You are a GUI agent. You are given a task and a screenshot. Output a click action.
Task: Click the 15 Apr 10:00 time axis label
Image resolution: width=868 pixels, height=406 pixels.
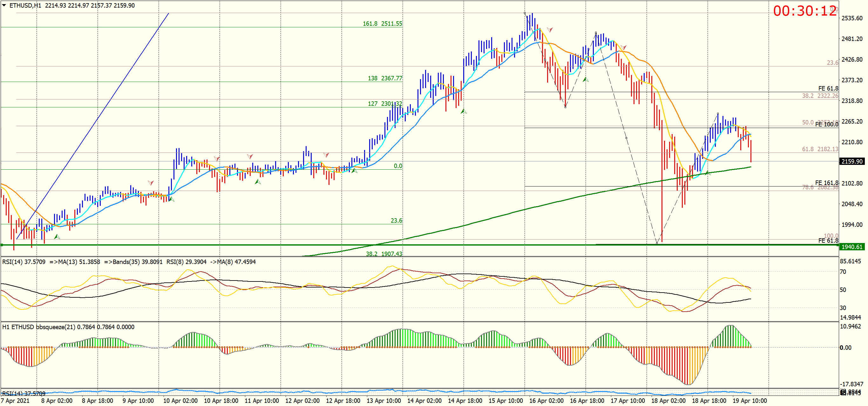click(x=505, y=401)
